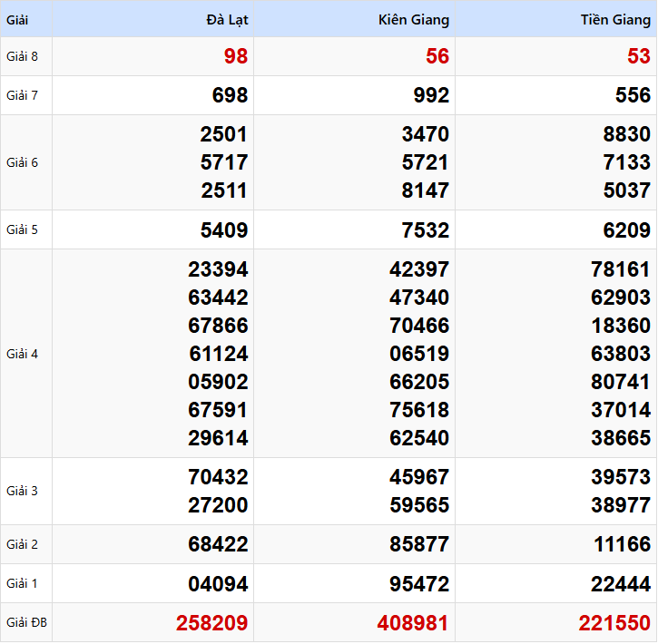Select number 2511 in Giải 6

tap(223, 190)
